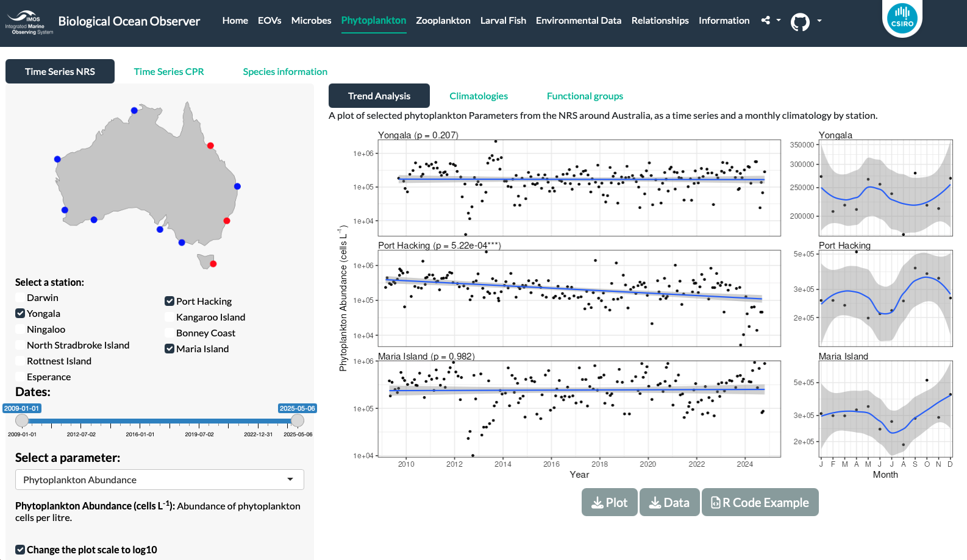Expand the GitHub dropdown caret
This screenshot has width=967, height=560.
[x=819, y=21]
